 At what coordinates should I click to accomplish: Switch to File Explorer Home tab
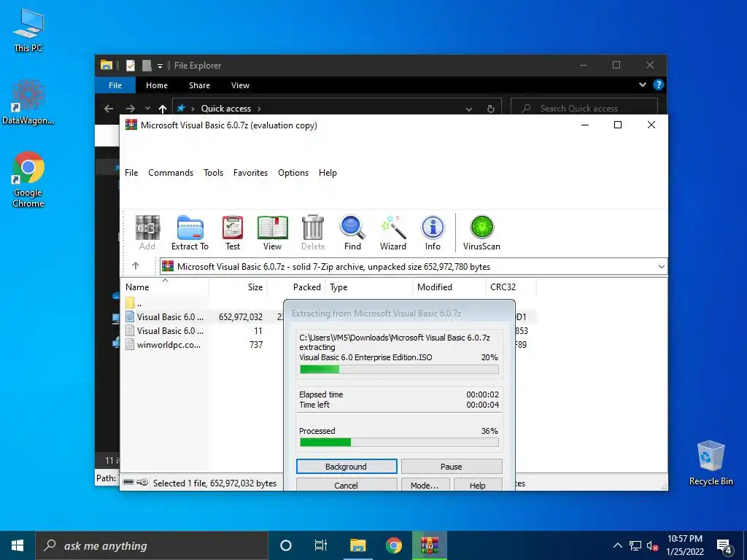click(x=157, y=85)
